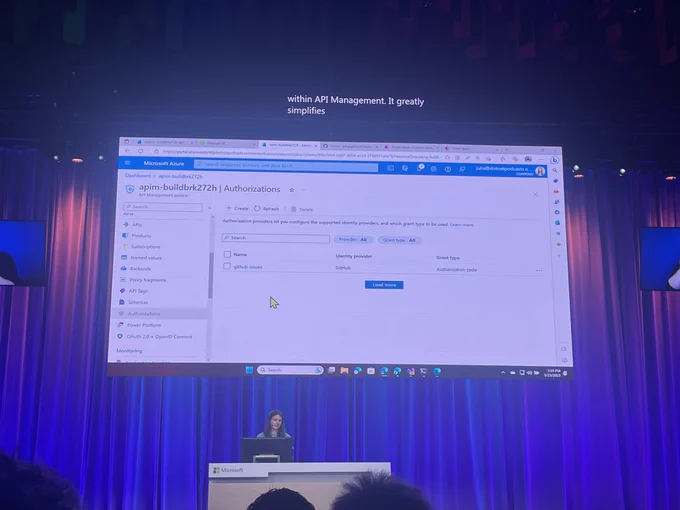Open Visual Studio from the taskbar
Viewport: 680px width, 510px height.
(x=411, y=372)
